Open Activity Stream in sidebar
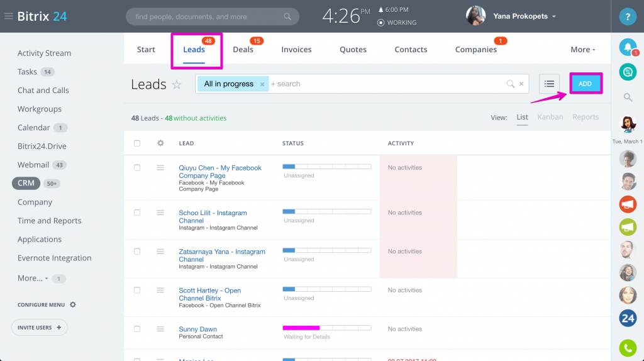The height and width of the screenshot is (361, 644). [44, 53]
